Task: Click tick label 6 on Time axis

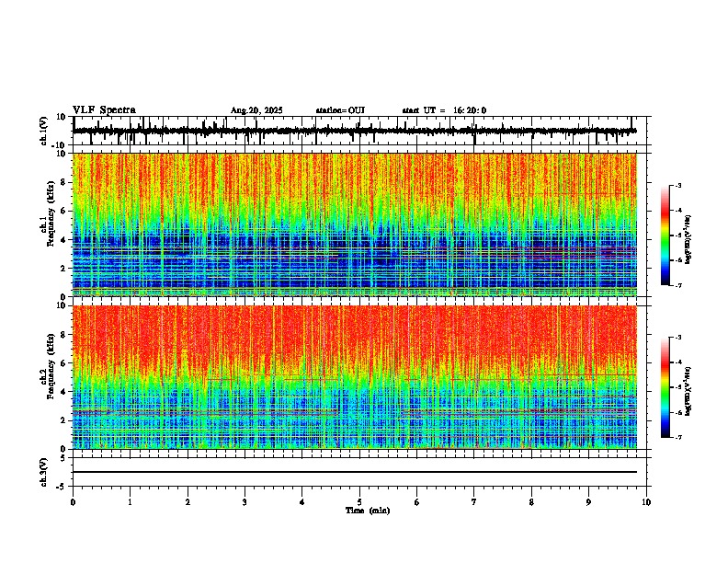Action: 416,502
